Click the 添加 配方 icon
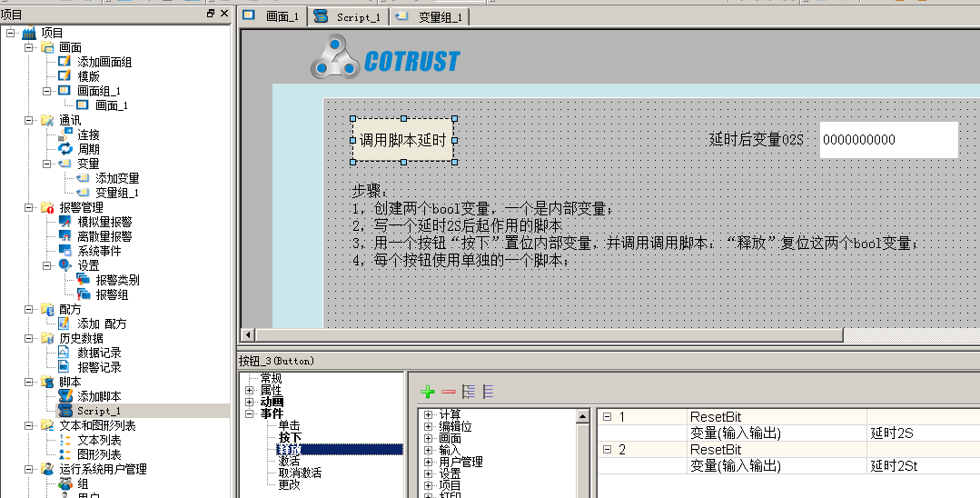 click(x=64, y=324)
